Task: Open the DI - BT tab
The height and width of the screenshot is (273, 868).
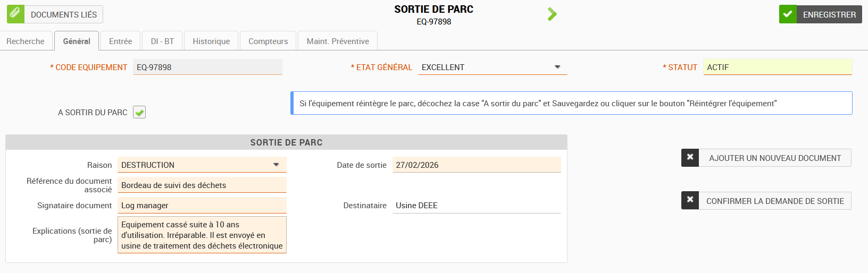Action: click(x=162, y=41)
